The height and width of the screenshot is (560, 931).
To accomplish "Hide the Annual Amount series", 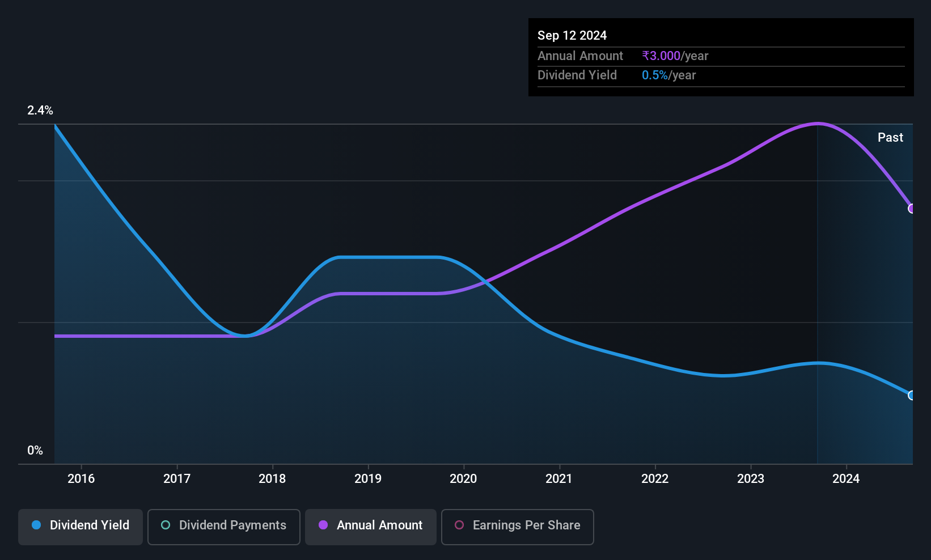I will click(371, 527).
